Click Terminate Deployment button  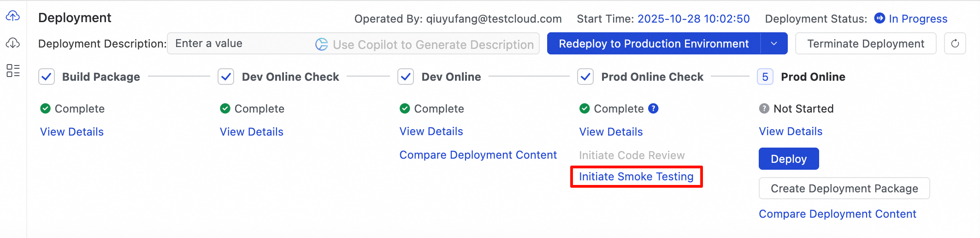pyautogui.click(x=866, y=43)
